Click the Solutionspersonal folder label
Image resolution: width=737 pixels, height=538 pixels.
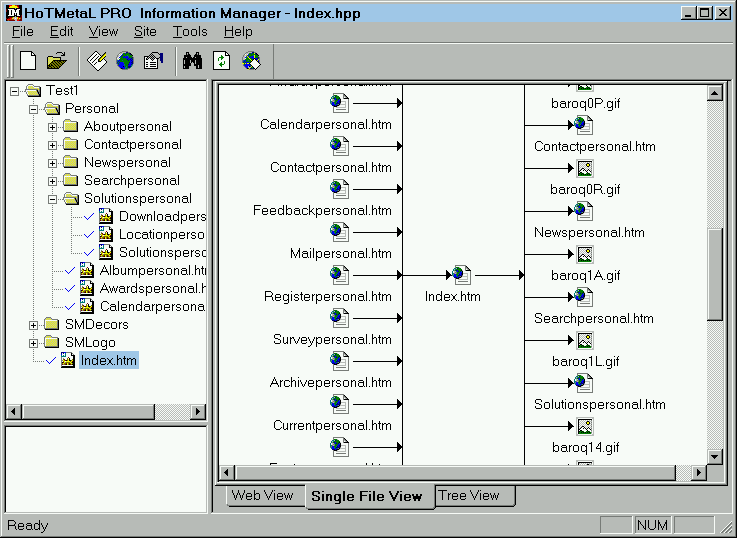(x=138, y=199)
